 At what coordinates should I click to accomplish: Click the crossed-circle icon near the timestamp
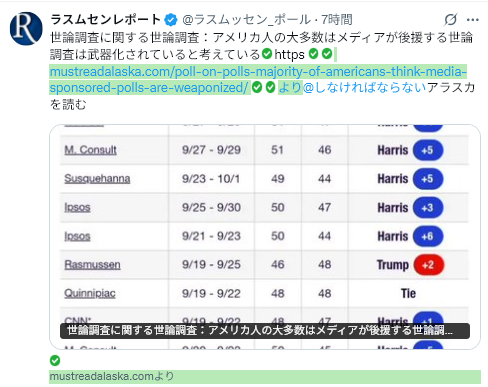(x=451, y=20)
